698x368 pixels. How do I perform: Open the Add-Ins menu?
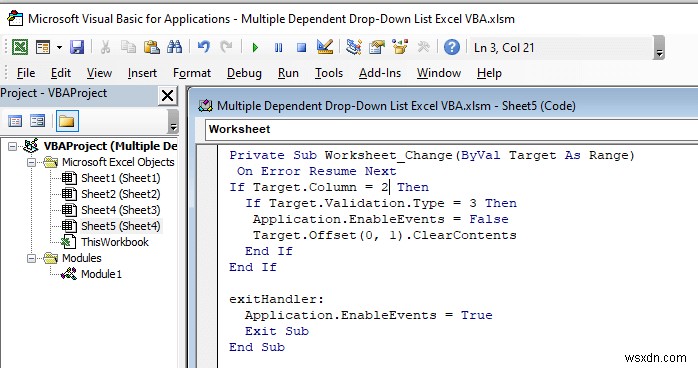[x=380, y=73]
